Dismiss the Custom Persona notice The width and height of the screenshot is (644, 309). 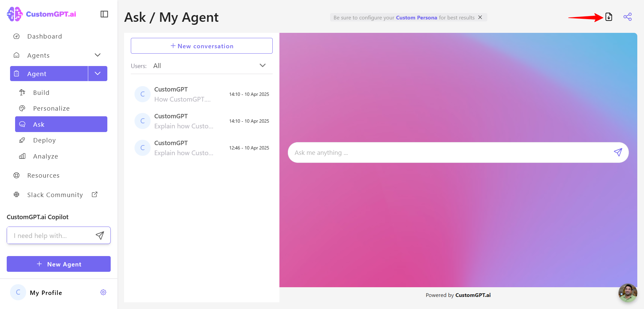pos(480,17)
